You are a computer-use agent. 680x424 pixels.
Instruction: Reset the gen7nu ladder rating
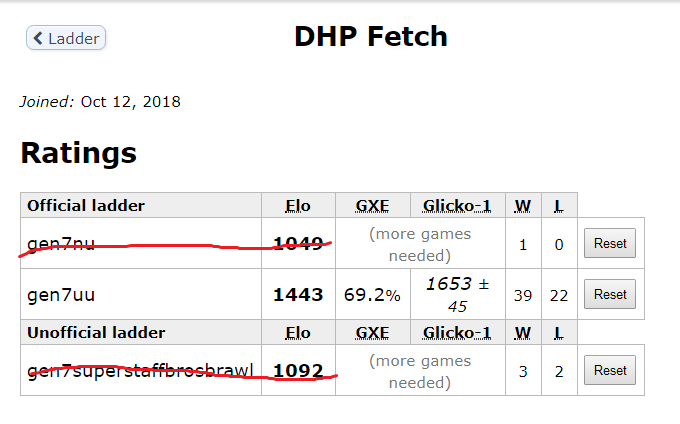[610, 243]
